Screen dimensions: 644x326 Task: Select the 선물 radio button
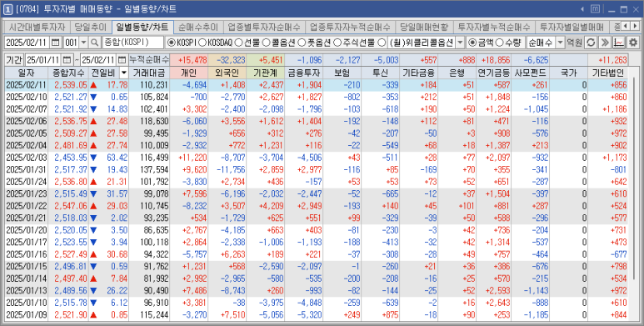tap(239, 43)
